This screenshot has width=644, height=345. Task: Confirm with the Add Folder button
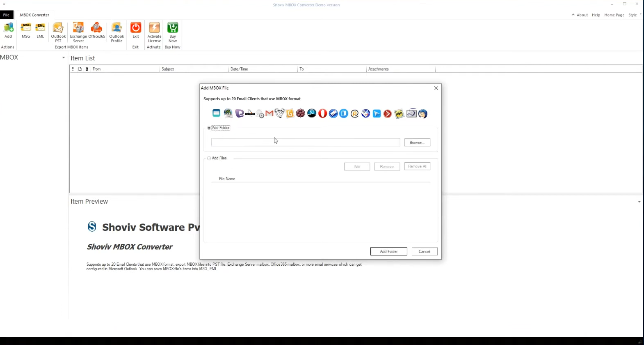pos(388,251)
